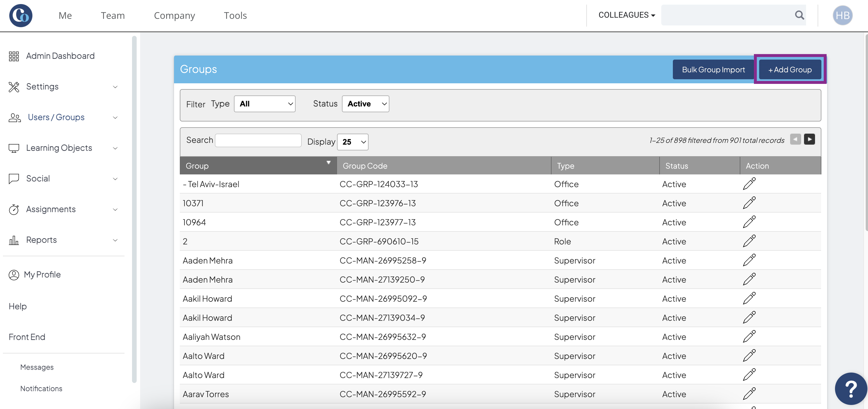Click the Social chat bubble icon
The image size is (868, 409).
coord(14,179)
